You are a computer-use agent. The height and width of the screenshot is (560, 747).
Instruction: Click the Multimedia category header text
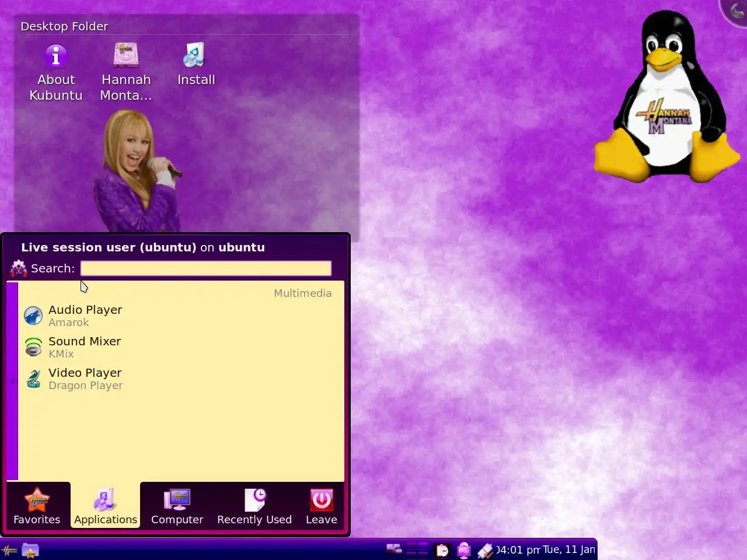coord(302,293)
